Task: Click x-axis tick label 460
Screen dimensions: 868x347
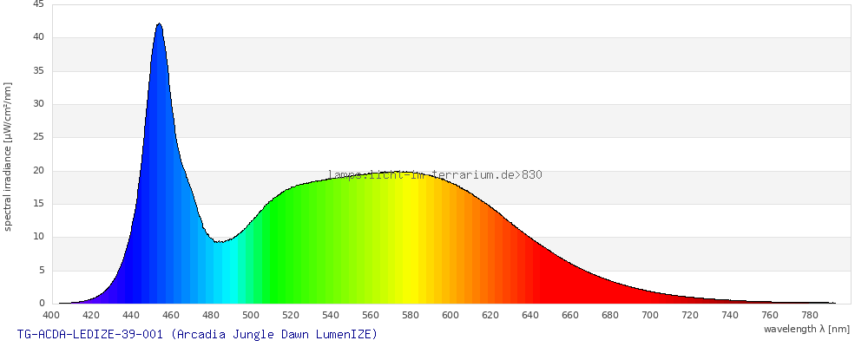Action: [x=171, y=316]
